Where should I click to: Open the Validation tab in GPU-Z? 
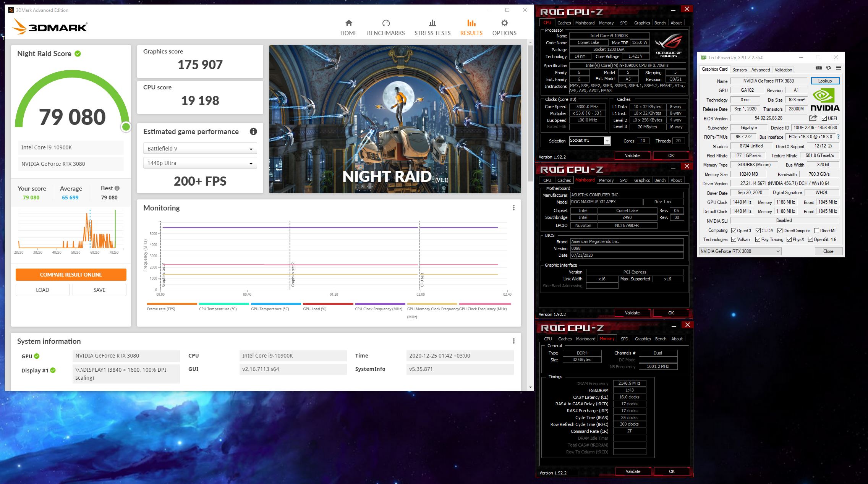[x=783, y=70]
